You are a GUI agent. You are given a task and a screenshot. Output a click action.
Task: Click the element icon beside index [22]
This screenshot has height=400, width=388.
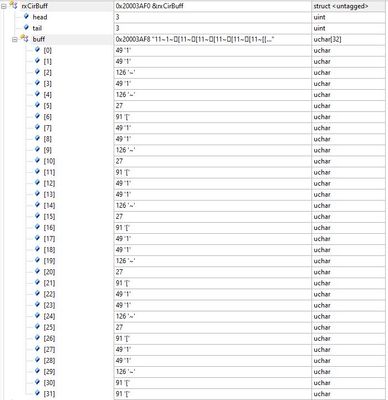pyautogui.click(x=37, y=293)
